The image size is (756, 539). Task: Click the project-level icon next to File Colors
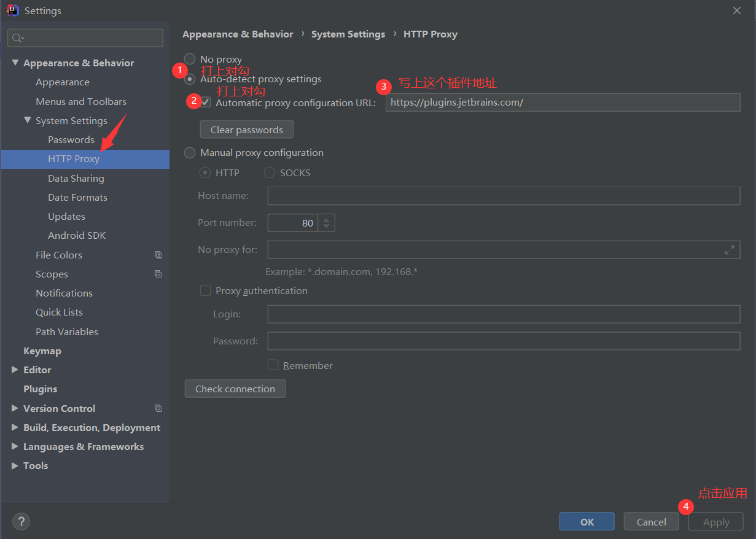(x=158, y=255)
